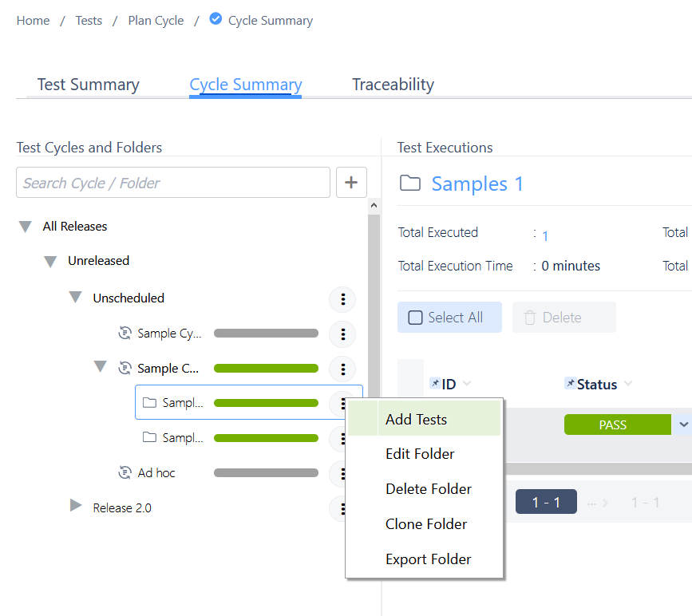Open the Delete (trash) button in Test Executions
Screen dimensions: 692x616
click(x=563, y=317)
